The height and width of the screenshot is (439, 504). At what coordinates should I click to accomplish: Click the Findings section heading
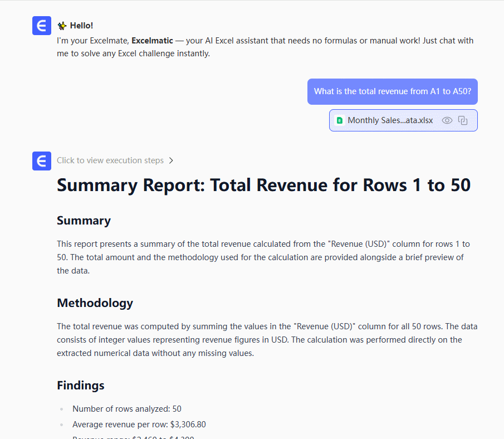80,386
